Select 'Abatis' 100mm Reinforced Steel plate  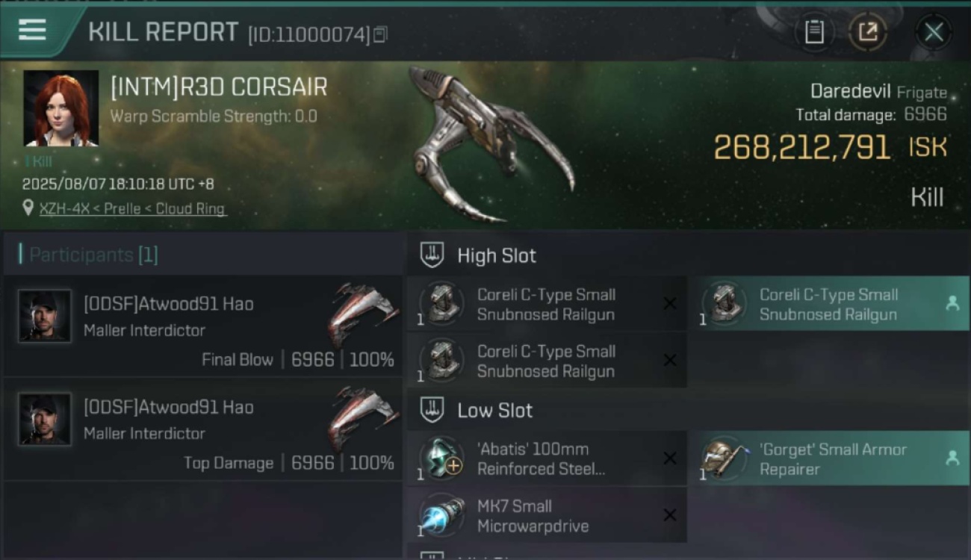pyautogui.click(x=547, y=458)
